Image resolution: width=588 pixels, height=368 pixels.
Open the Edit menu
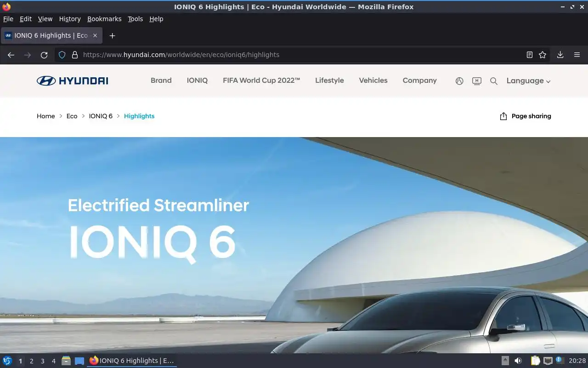pyautogui.click(x=26, y=19)
